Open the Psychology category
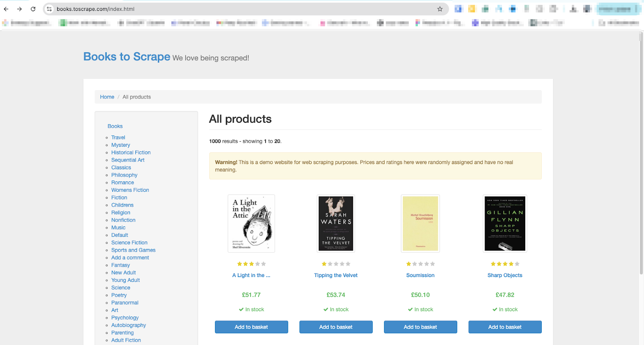The height and width of the screenshot is (345, 644). [125, 318]
